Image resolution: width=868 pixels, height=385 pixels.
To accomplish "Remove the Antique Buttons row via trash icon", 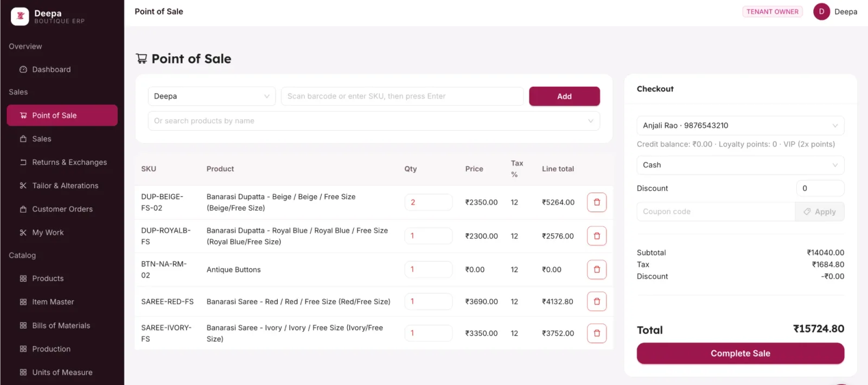I will click(x=597, y=269).
